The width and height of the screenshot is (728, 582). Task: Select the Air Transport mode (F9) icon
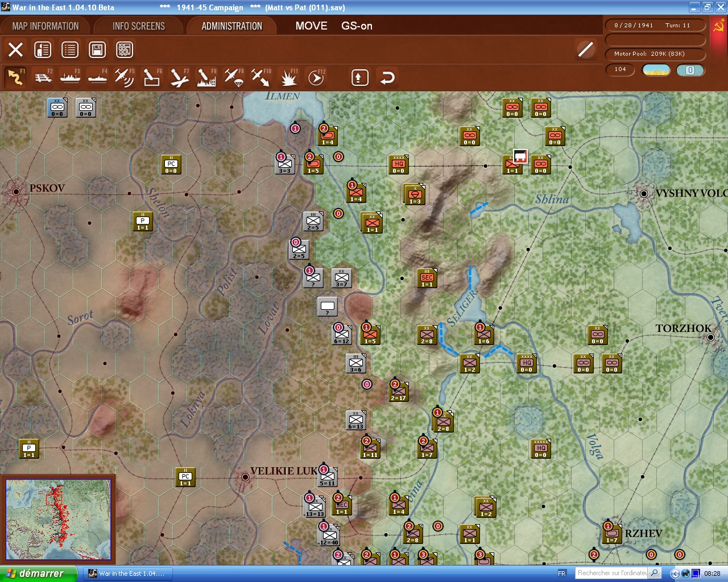(x=234, y=77)
